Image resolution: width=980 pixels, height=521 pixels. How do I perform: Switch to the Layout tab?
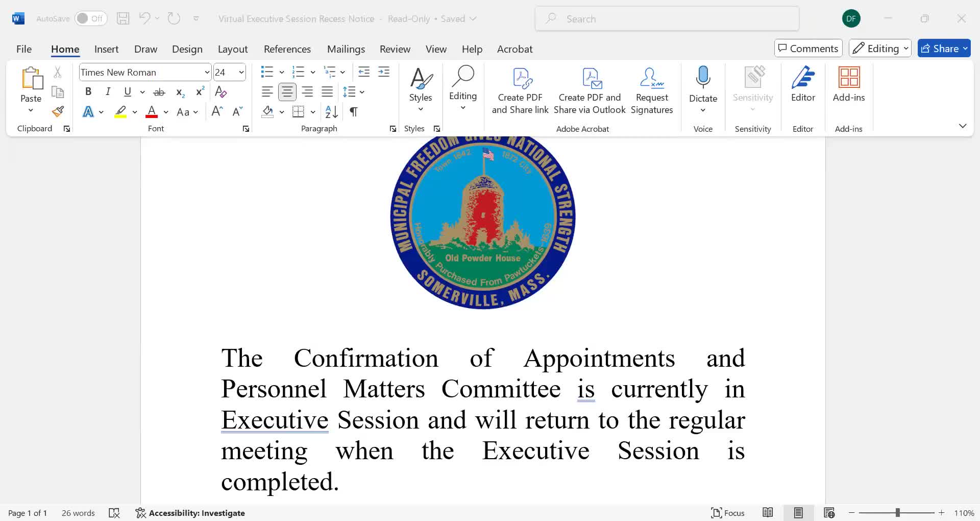point(233,49)
